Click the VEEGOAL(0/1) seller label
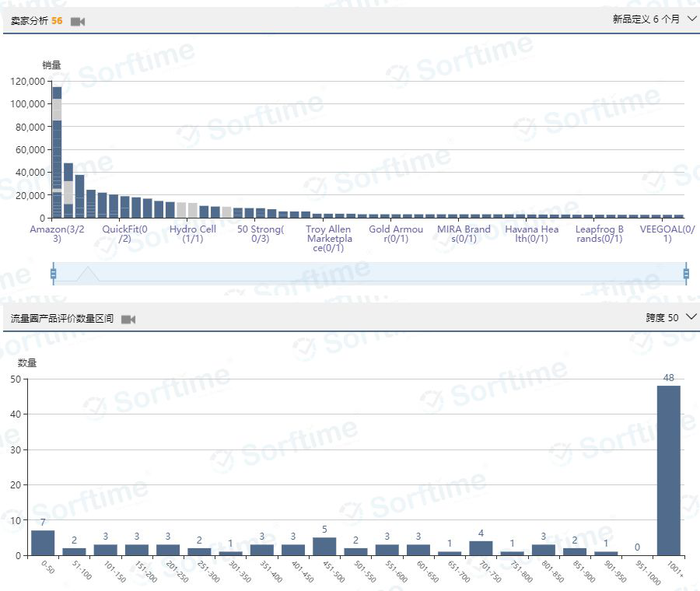 [667, 234]
